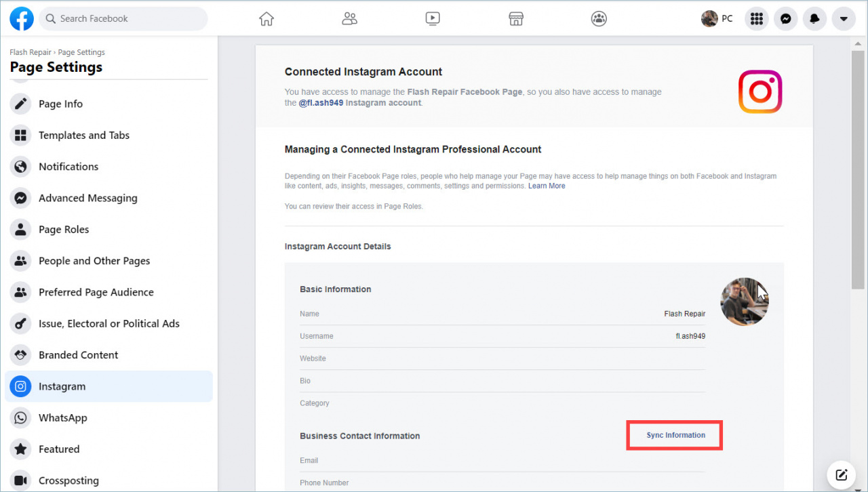
Task: Expand the account dropdown arrow
Action: (x=844, y=19)
